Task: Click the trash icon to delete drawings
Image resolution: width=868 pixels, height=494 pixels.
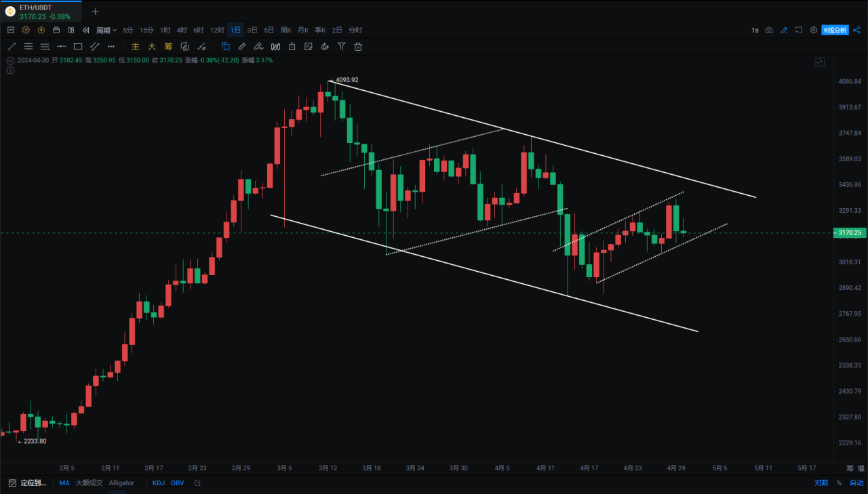Action: [x=358, y=47]
